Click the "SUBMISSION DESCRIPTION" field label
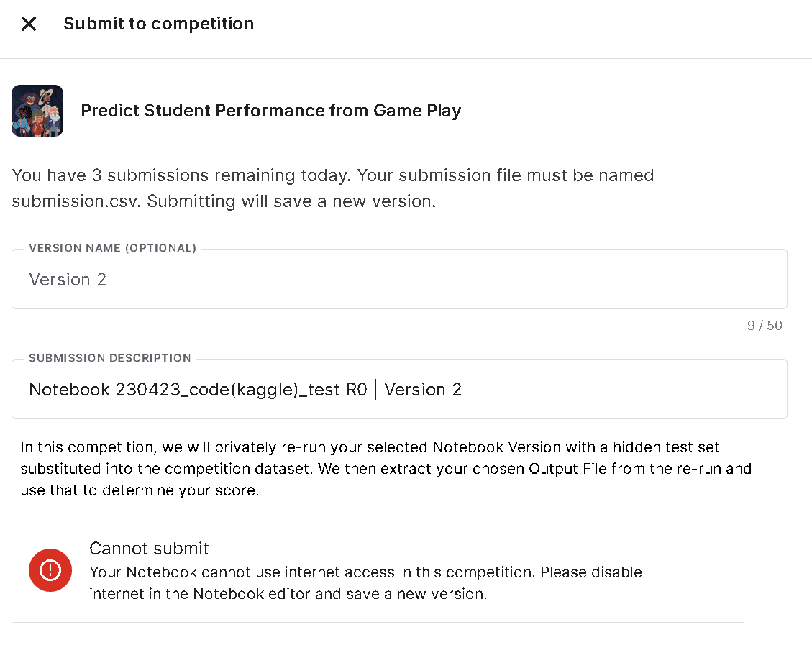 coord(110,358)
